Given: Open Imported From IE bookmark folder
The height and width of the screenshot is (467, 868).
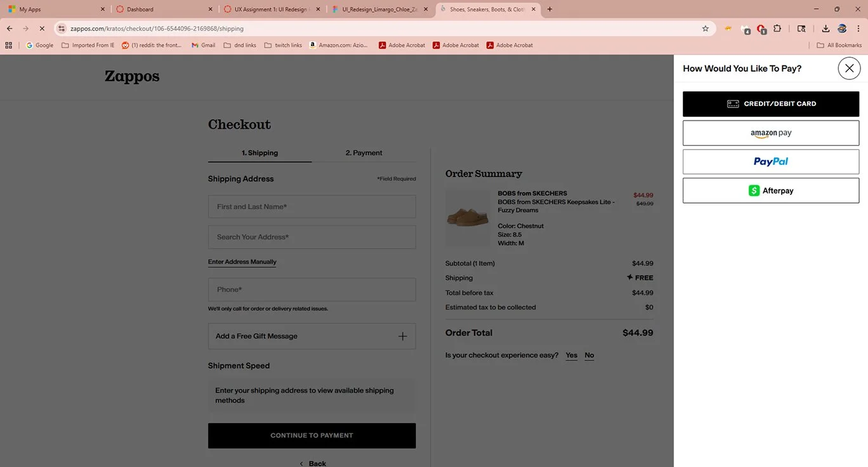Looking at the screenshot, I should 88,45.
